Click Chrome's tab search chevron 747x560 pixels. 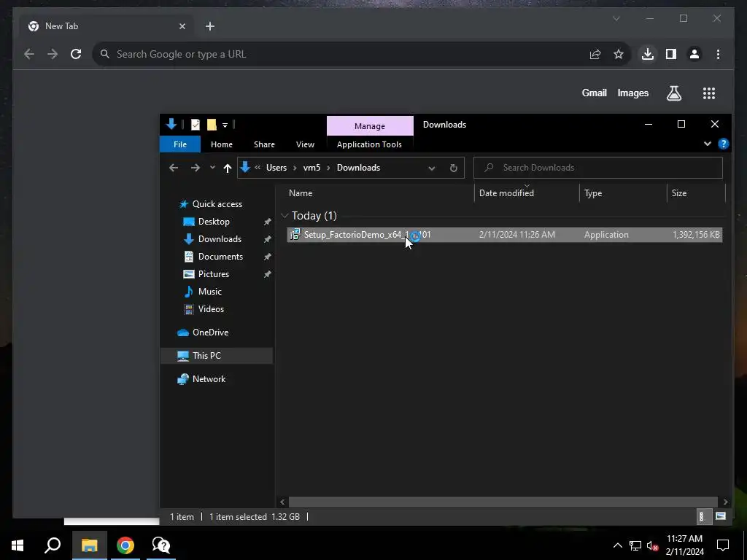[x=616, y=18]
